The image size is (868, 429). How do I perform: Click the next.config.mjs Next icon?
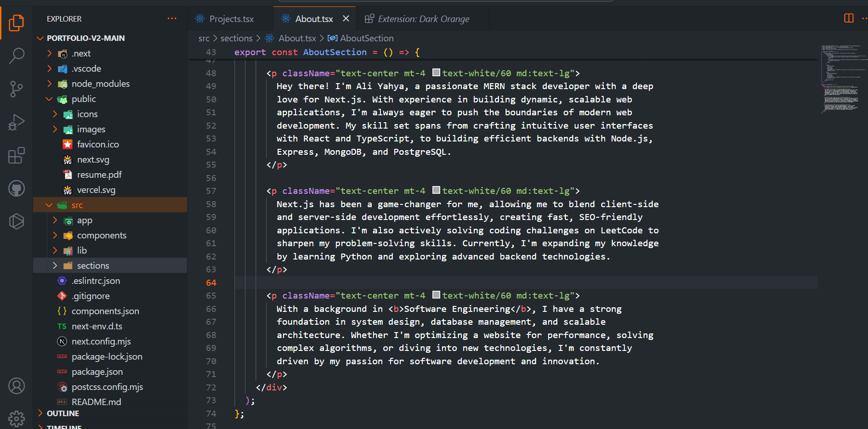pyautogui.click(x=62, y=341)
